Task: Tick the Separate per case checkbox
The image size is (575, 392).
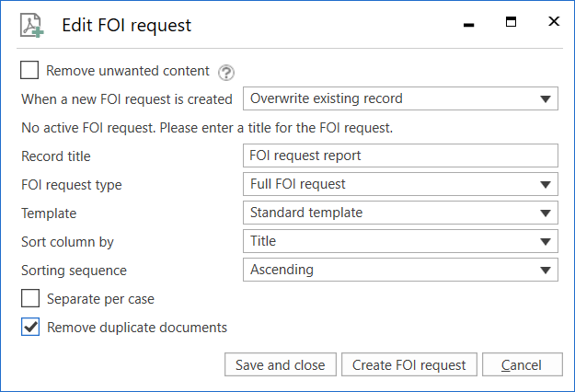Action: [x=30, y=299]
